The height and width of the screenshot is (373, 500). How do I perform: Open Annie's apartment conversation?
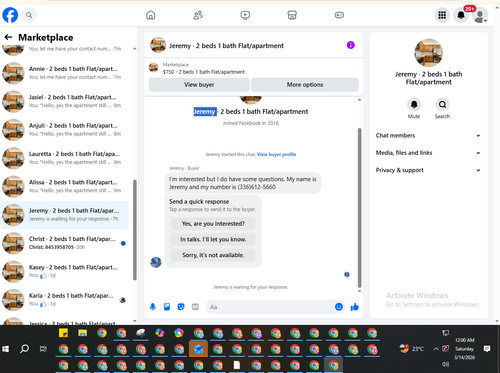pos(65,73)
